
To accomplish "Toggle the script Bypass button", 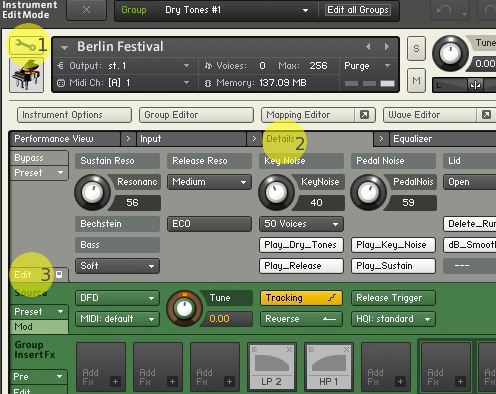I will click(39, 158).
